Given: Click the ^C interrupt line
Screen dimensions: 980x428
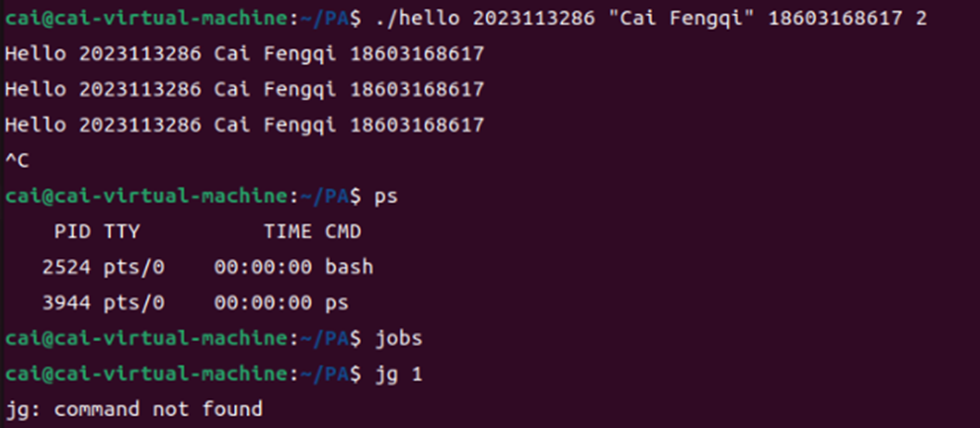Looking at the screenshot, I should pos(16,160).
